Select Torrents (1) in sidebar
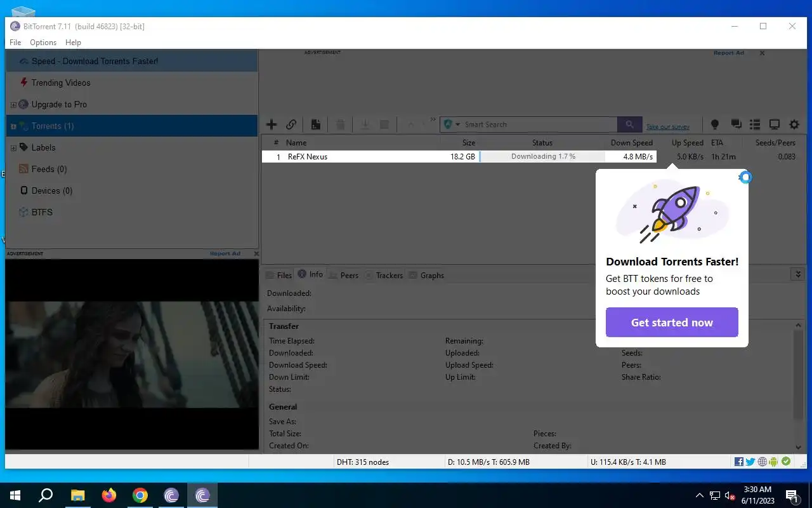The image size is (812, 508). pos(132,126)
